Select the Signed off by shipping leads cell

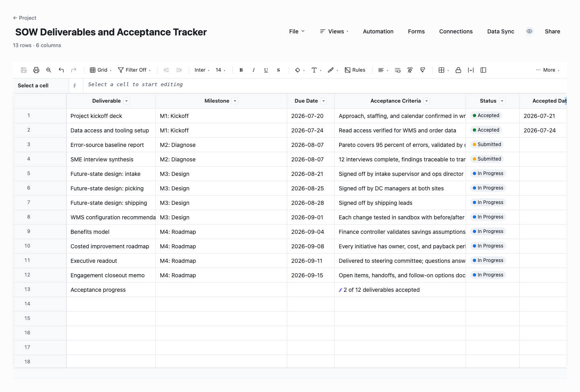(x=400, y=203)
